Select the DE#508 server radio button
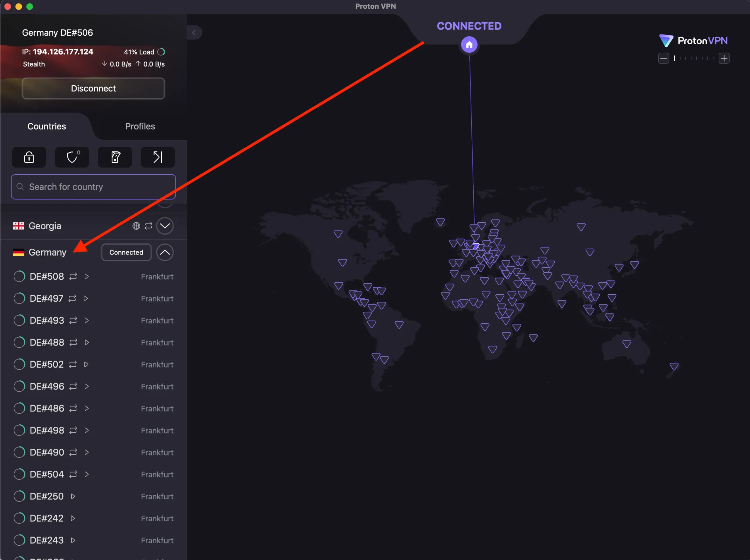This screenshot has width=750, height=560. (19, 276)
